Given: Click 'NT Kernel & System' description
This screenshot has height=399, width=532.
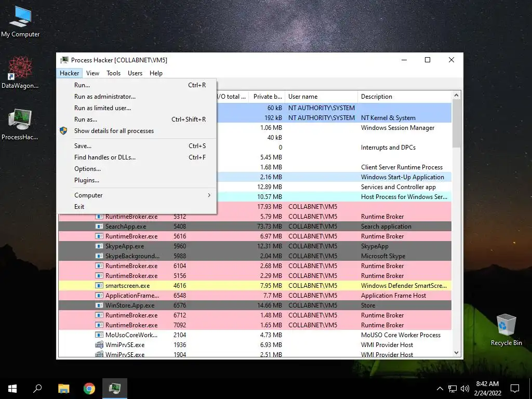Looking at the screenshot, I should tap(388, 118).
